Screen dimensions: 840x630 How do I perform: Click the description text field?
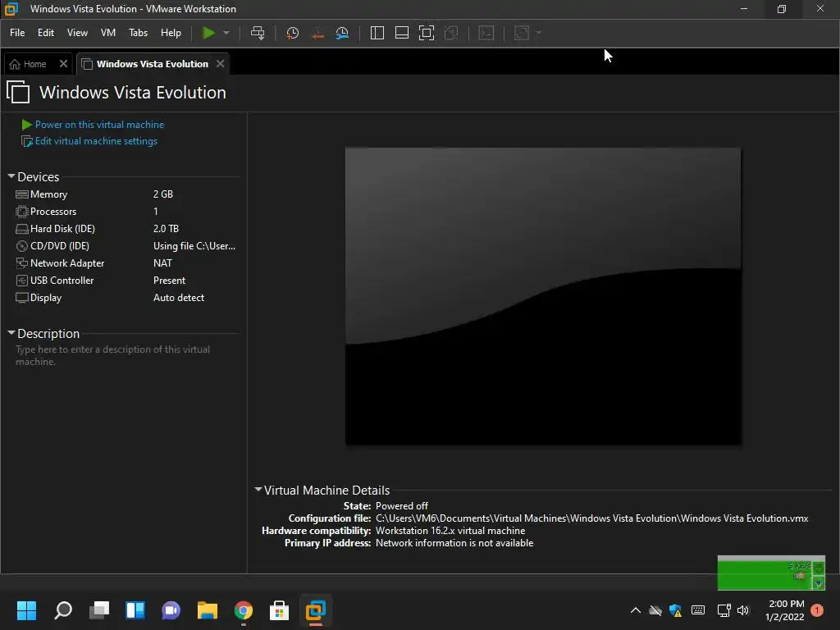[x=126, y=356]
